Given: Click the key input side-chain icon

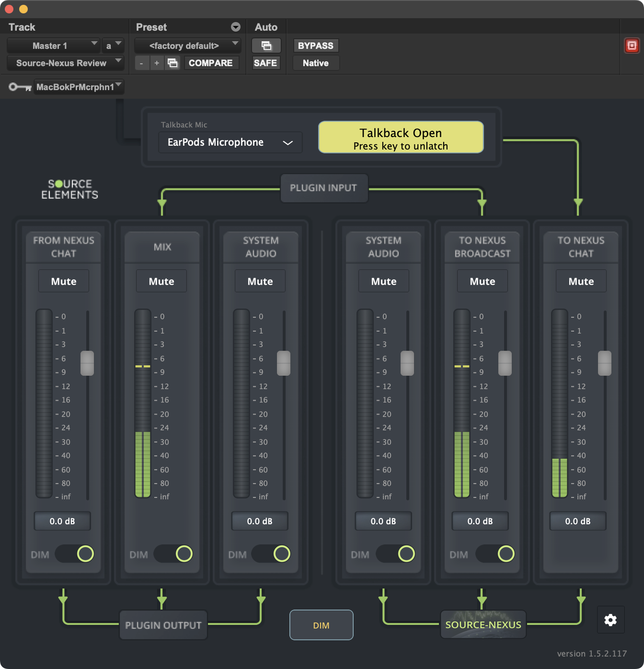Looking at the screenshot, I should pyautogui.click(x=20, y=87).
